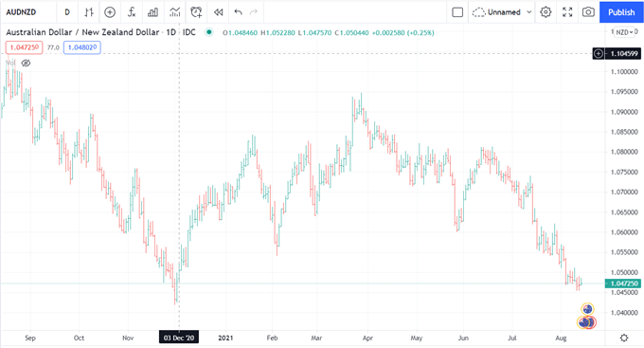644x348 pixels.
Task: Click the 03 Dec '20 date label
Action: (x=179, y=338)
